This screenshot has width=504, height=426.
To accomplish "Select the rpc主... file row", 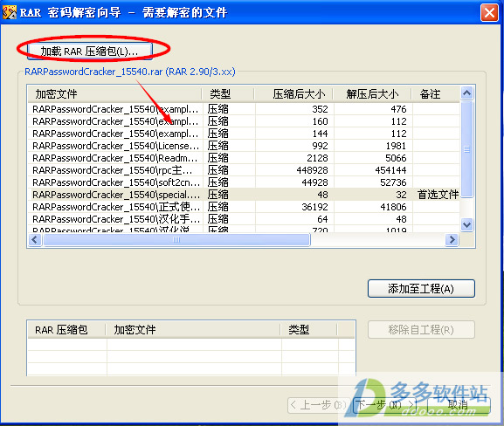I will [244, 170].
